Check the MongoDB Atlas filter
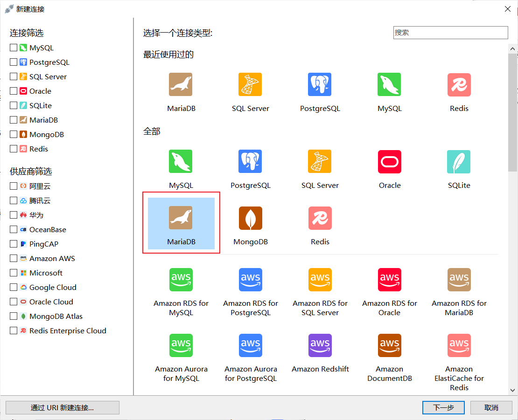Screen dimensions: 518x420 [13, 316]
